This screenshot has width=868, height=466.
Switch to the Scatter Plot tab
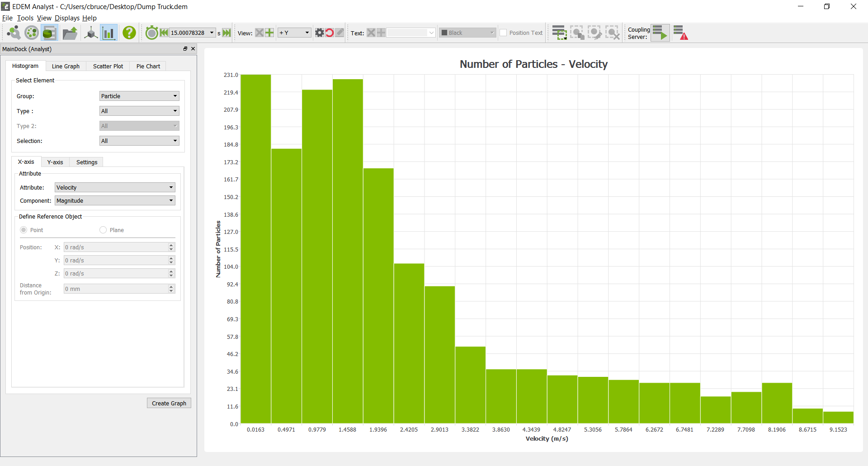(x=108, y=66)
